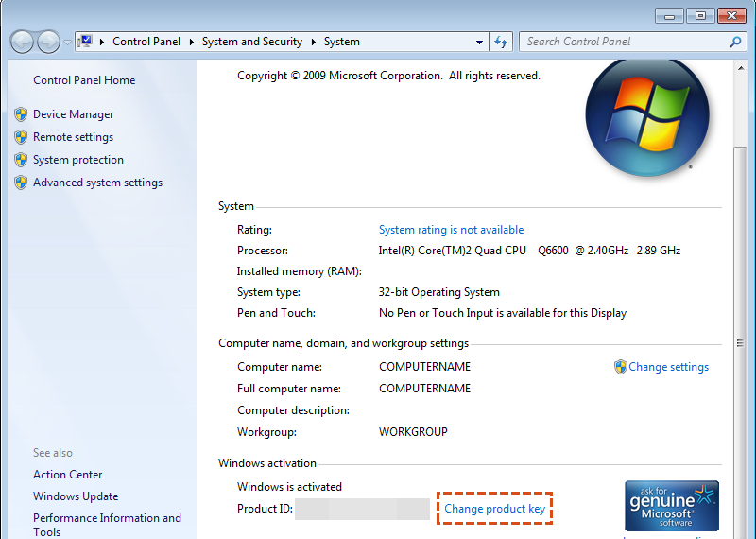Click the Forward navigation arrow button
The width and height of the screenshot is (756, 539).
coord(49,42)
